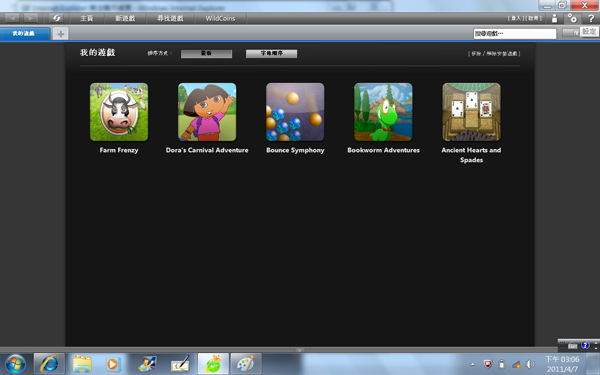Open the Farm Frenzy cow thumbnail
The image size is (600, 375).
[119, 112]
